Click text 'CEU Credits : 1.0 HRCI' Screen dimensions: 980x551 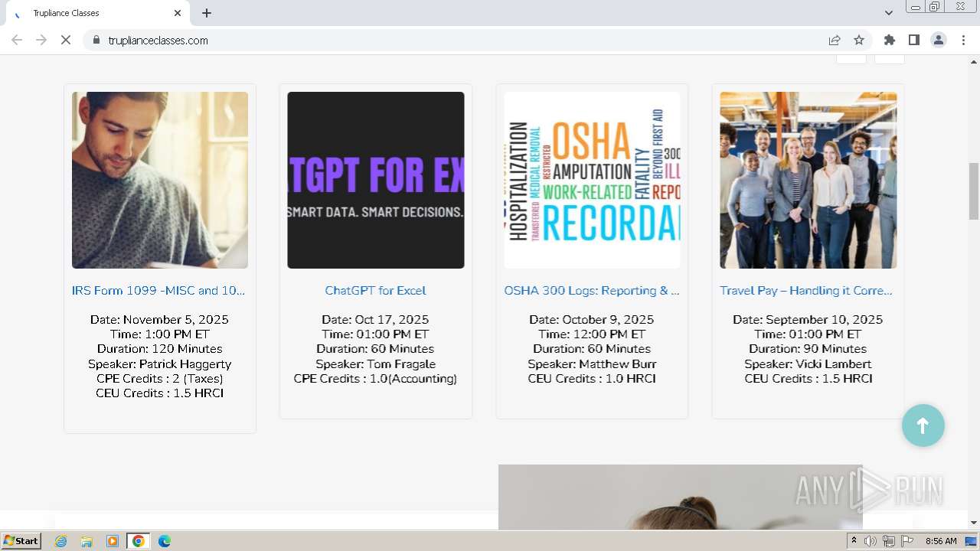(592, 379)
